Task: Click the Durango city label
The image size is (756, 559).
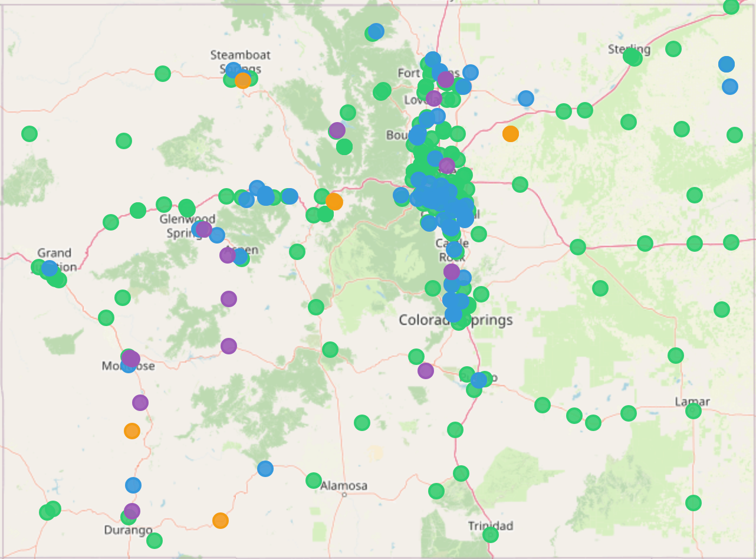Action: point(128,530)
